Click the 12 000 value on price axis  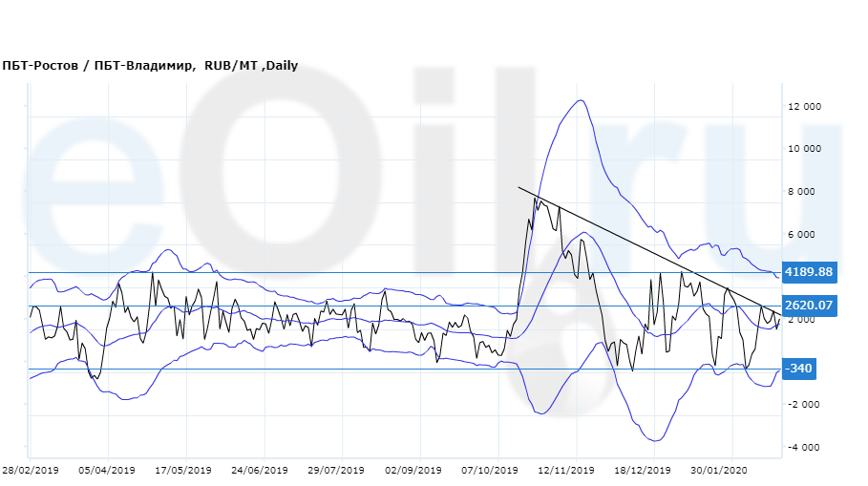click(x=804, y=107)
